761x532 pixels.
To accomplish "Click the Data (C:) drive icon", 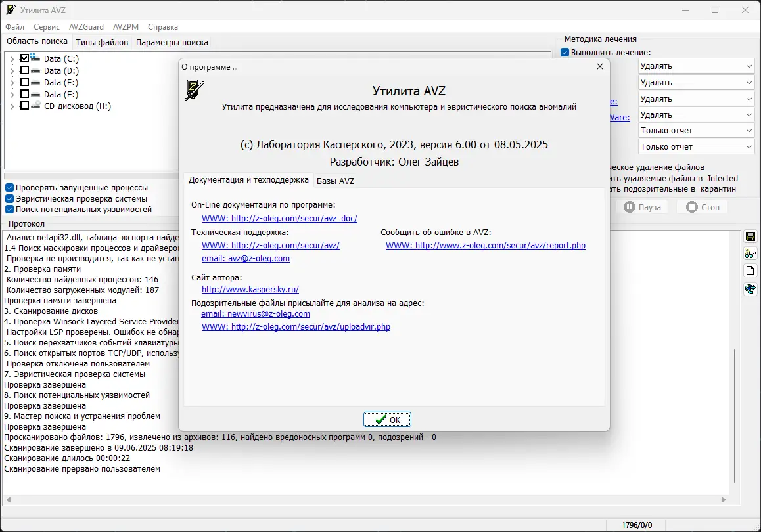I will point(35,58).
